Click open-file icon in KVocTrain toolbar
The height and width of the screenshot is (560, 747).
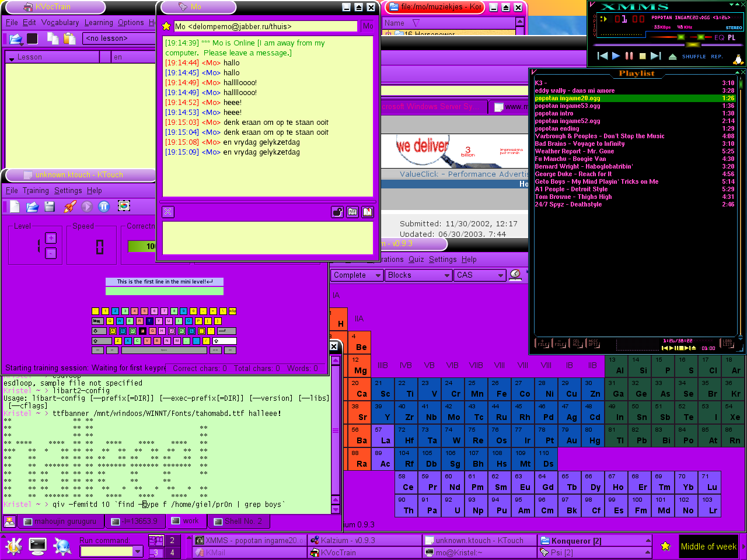point(16,39)
